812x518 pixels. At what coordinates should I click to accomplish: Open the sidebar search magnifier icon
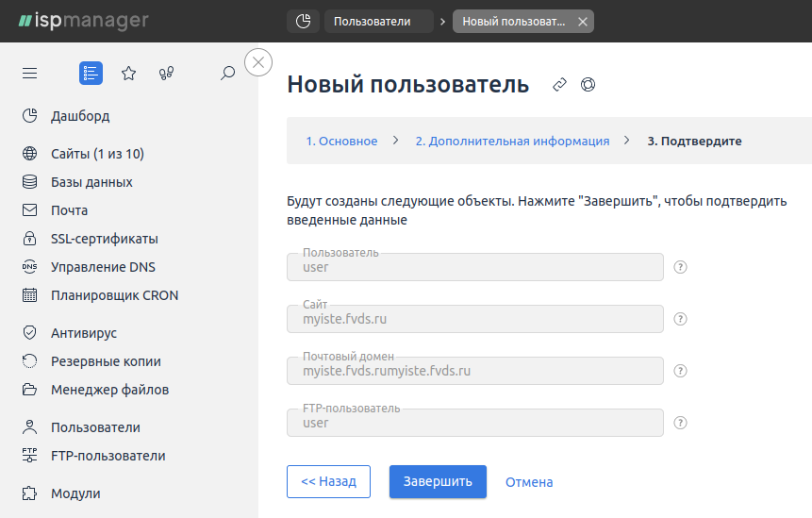click(227, 73)
